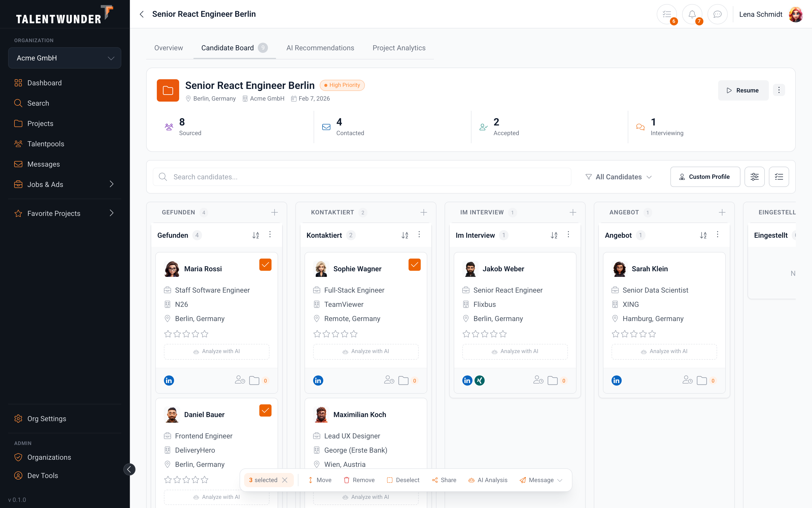Viewport: 812px width, 508px height.
Task: Rate Jakob Weber three stars
Action: pos(484,334)
